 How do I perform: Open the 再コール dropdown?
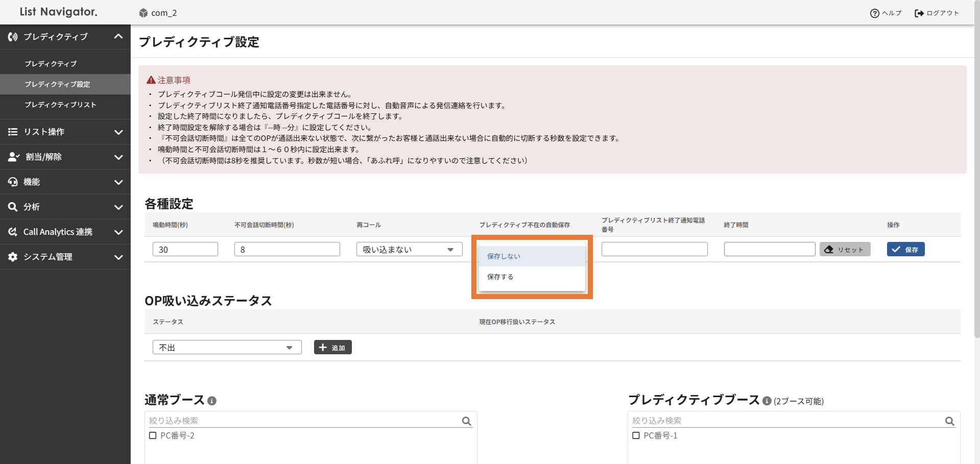(x=409, y=249)
